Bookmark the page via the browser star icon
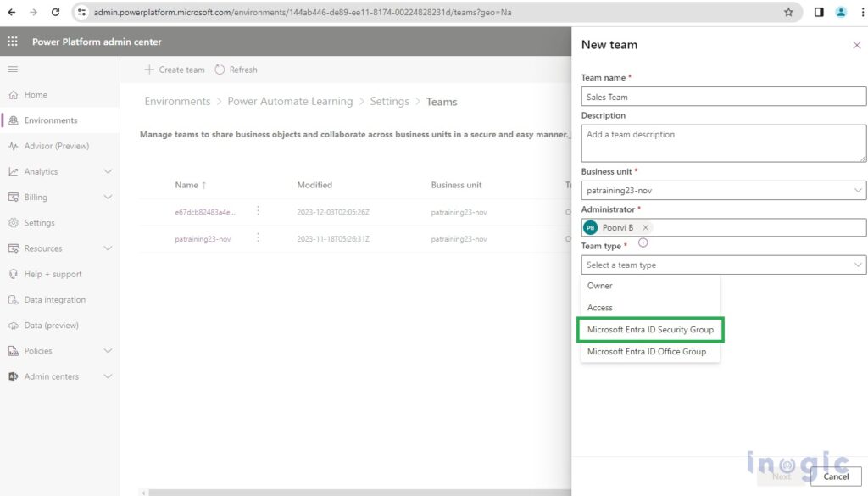 tap(788, 13)
